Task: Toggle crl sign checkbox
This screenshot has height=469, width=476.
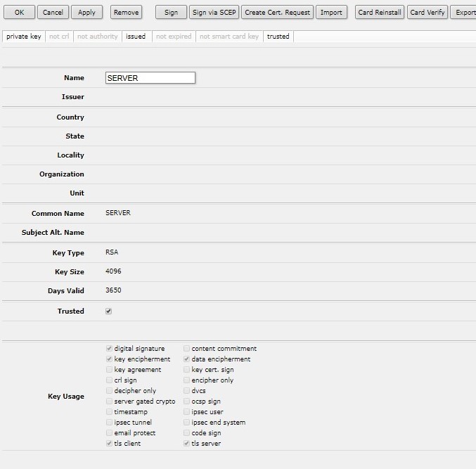Action: click(x=109, y=380)
